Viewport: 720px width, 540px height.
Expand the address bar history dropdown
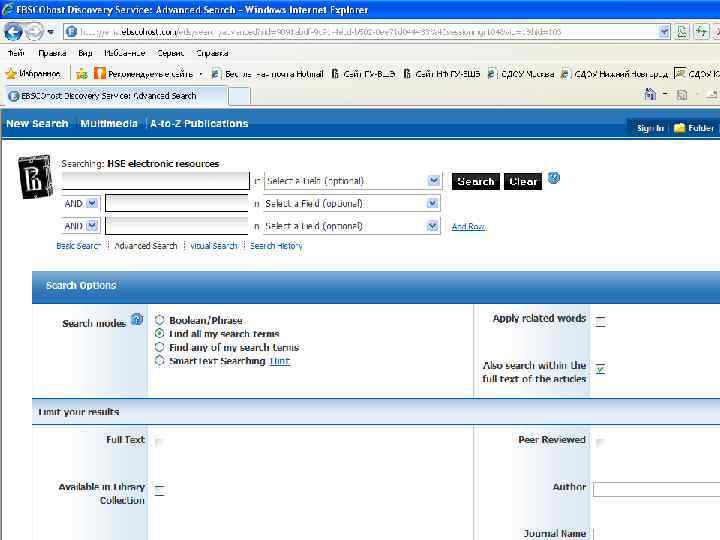(664, 32)
